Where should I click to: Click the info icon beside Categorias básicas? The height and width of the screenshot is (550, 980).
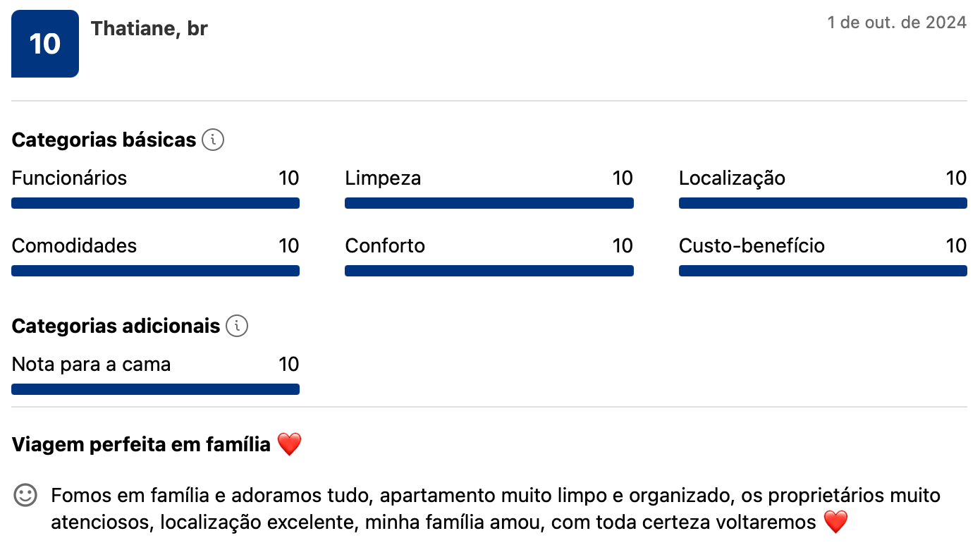pyautogui.click(x=213, y=140)
